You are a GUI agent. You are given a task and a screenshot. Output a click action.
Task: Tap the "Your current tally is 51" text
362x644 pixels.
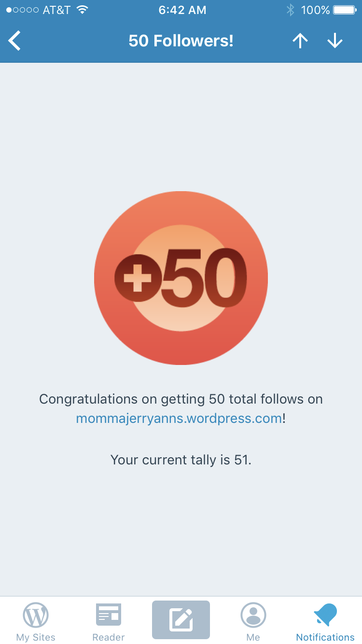[x=181, y=460]
